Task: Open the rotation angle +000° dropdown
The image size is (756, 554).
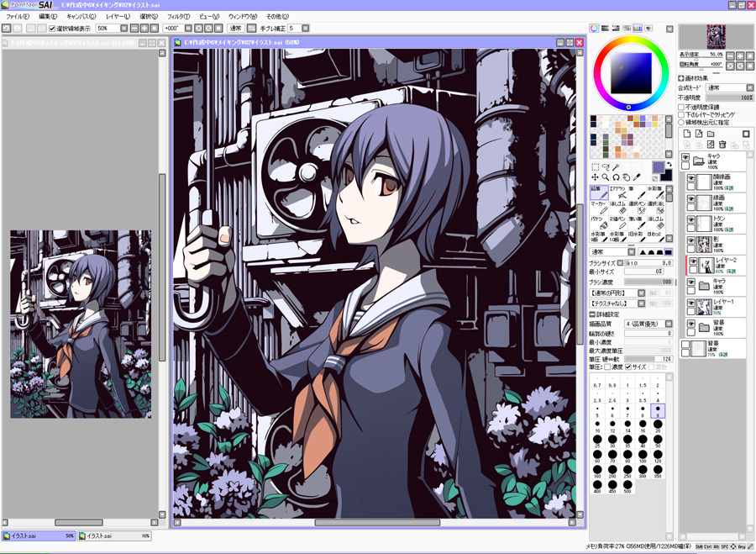Action: click(x=188, y=29)
